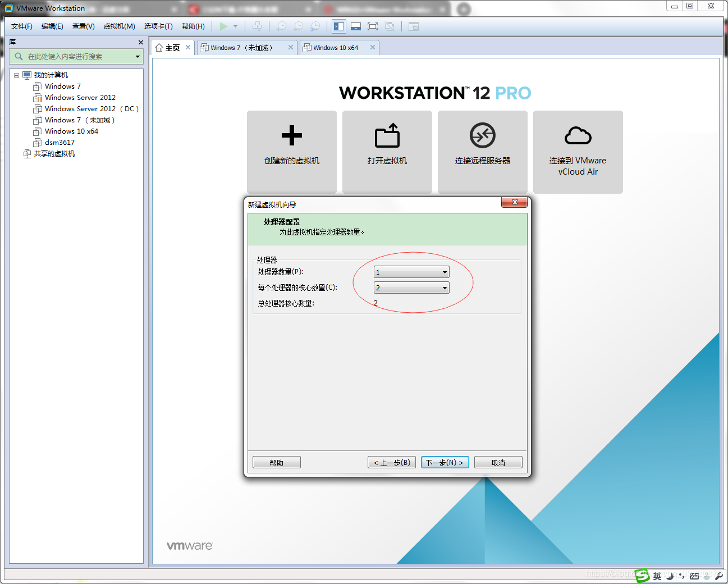Screen dimensions: 728x584
Task: Select Windows 10 x64 in the library tree
Action: click(x=71, y=131)
